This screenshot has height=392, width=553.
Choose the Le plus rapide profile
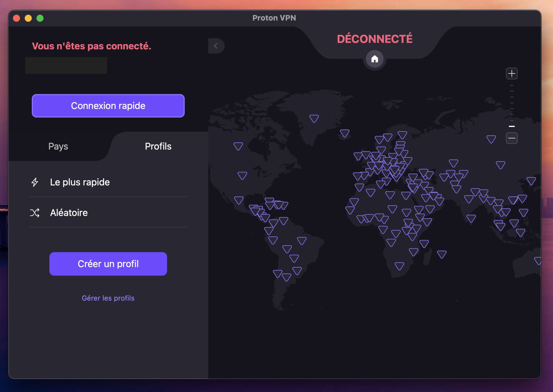[108, 182]
